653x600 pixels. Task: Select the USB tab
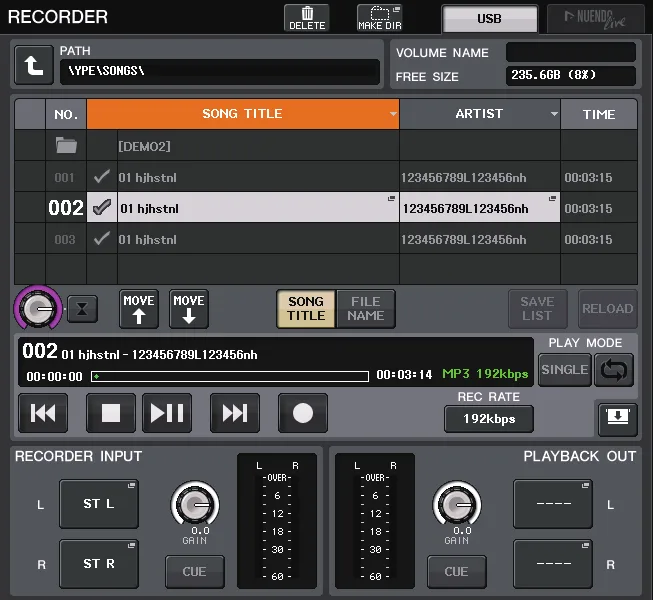(490, 19)
